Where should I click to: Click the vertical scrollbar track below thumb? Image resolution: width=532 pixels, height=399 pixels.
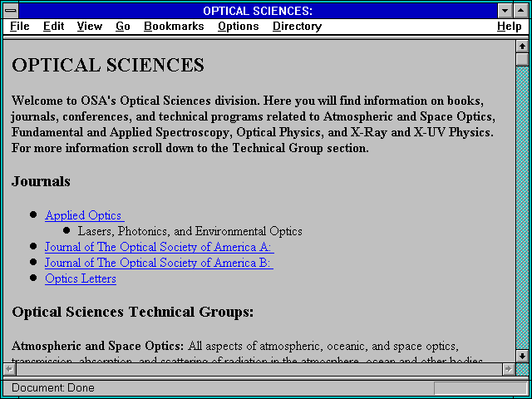pyautogui.click(x=522, y=208)
